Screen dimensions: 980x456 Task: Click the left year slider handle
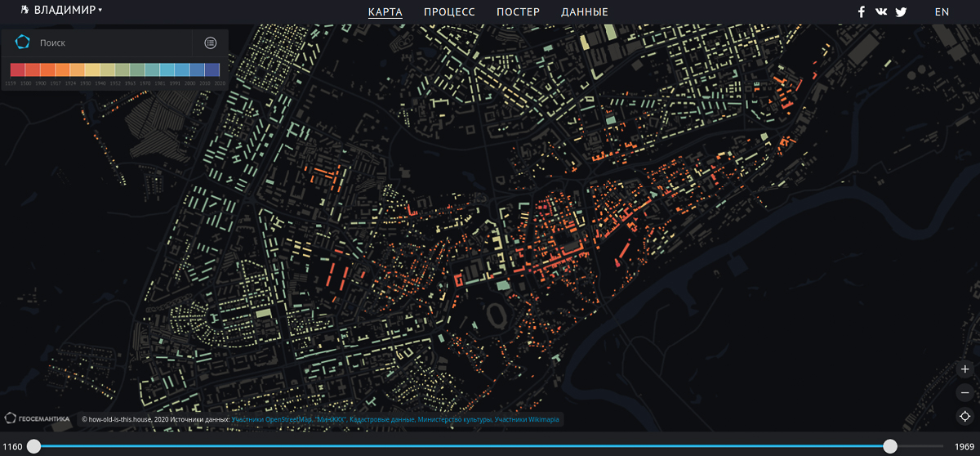click(33, 446)
